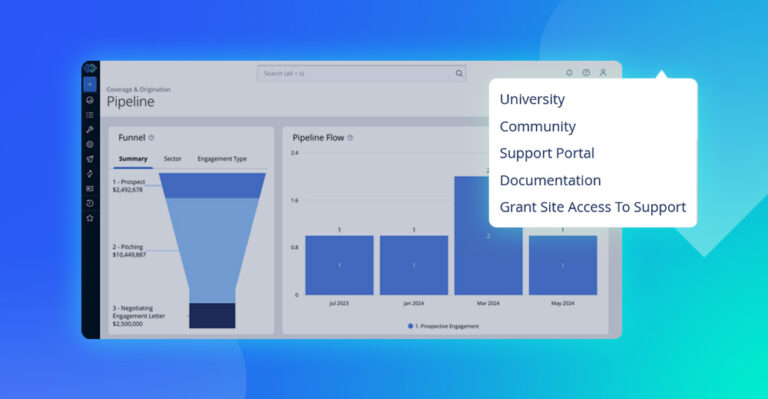Screen dimensions: 768x399
Task: Switch to the Summary tab
Action: [x=133, y=159]
